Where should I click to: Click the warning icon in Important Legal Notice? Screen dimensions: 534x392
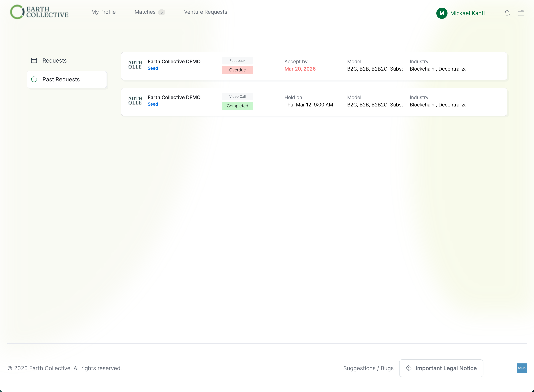click(409, 368)
